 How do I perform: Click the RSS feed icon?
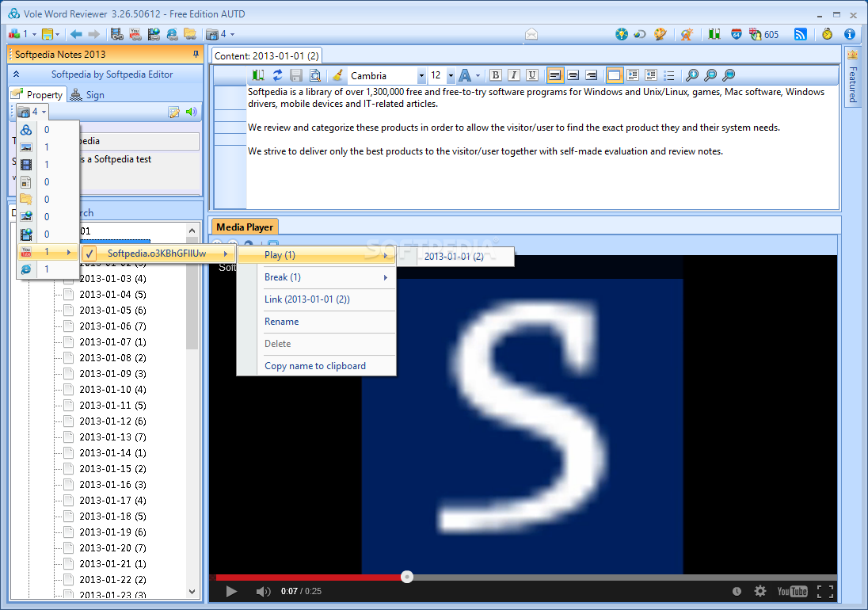tap(801, 34)
